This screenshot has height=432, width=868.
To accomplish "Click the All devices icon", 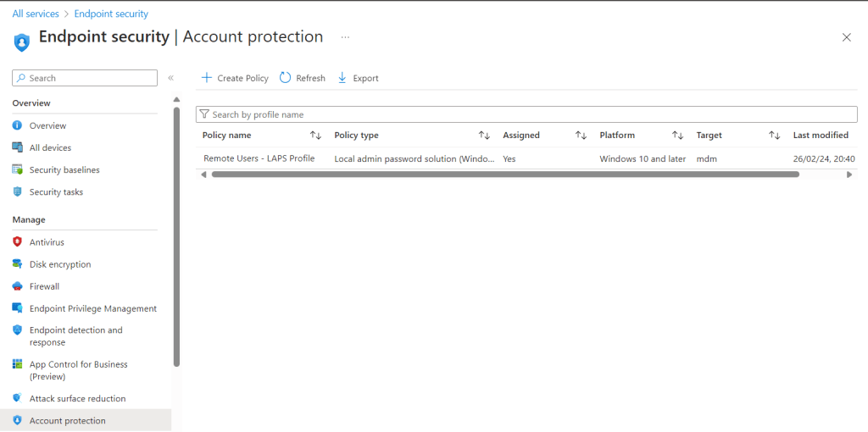I will coord(17,147).
